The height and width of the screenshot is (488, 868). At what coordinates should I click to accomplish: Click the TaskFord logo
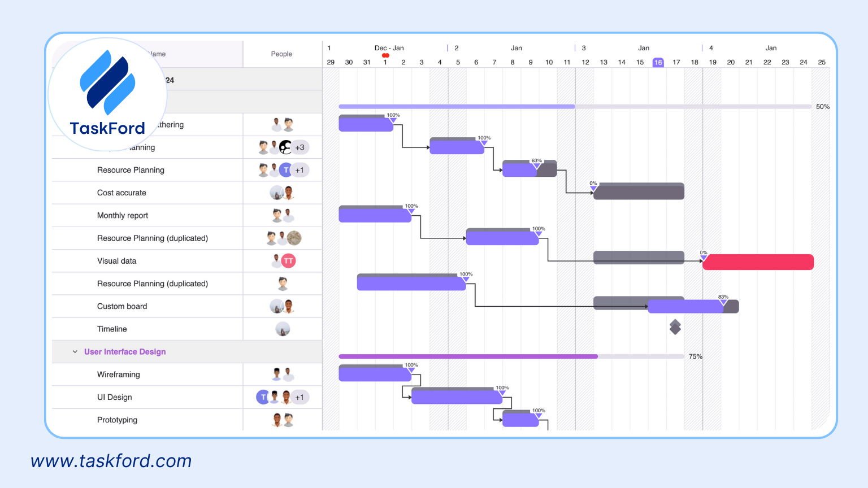point(107,93)
